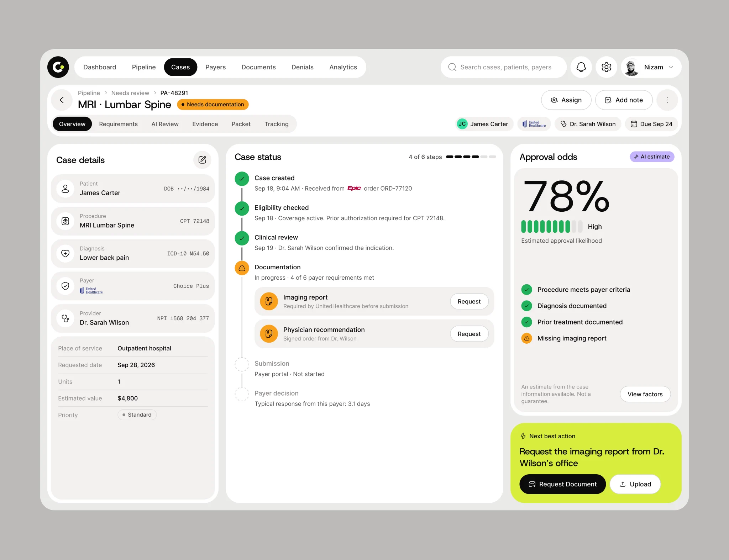Go to Analytics in top navigation
The image size is (729, 560).
click(x=343, y=67)
